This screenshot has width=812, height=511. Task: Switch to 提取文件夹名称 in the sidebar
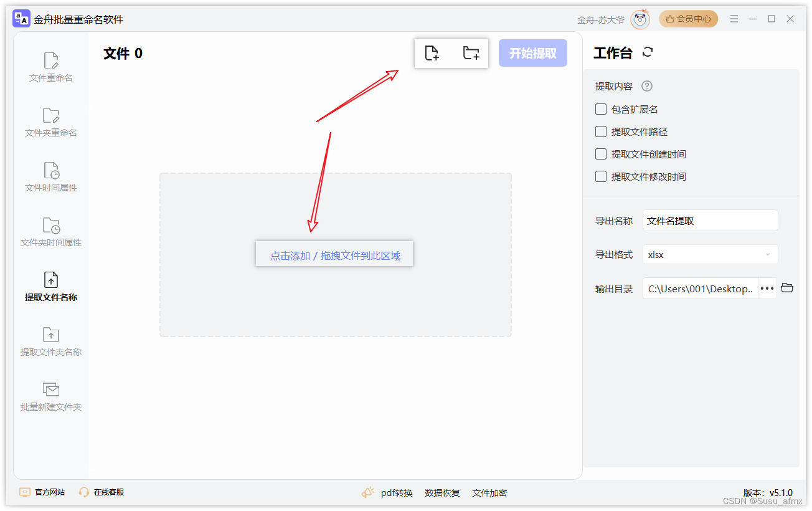tap(51, 342)
